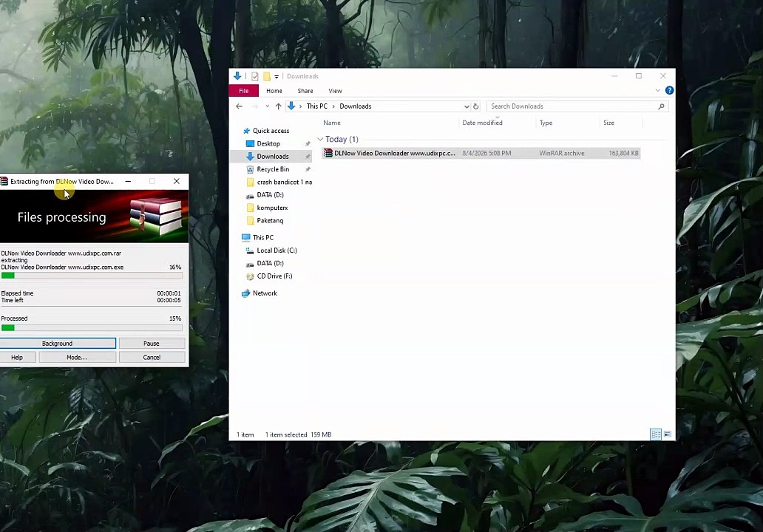Open the komputerx folder
The image size is (763, 532).
tap(272, 208)
